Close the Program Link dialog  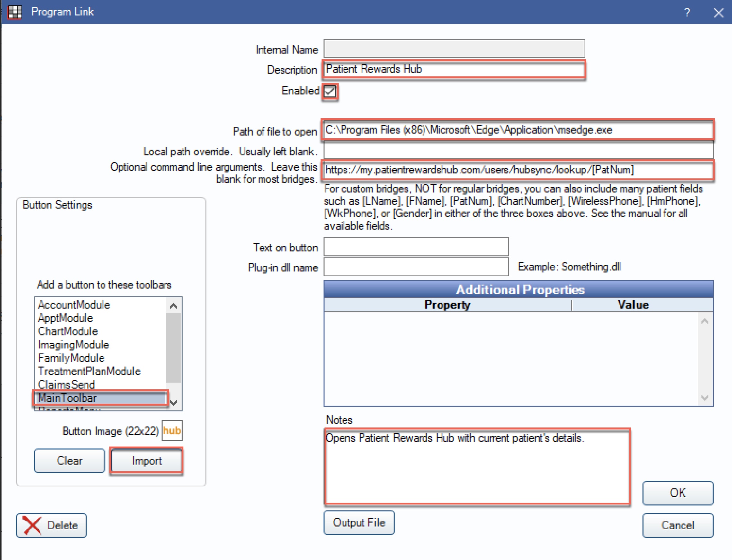(x=718, y=12)
